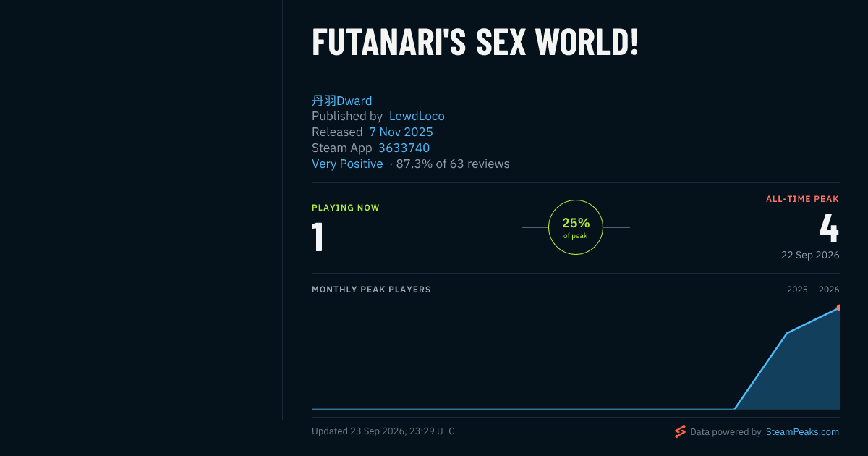
Task: Click the red peak marker on chart
Action: (838, 308)
